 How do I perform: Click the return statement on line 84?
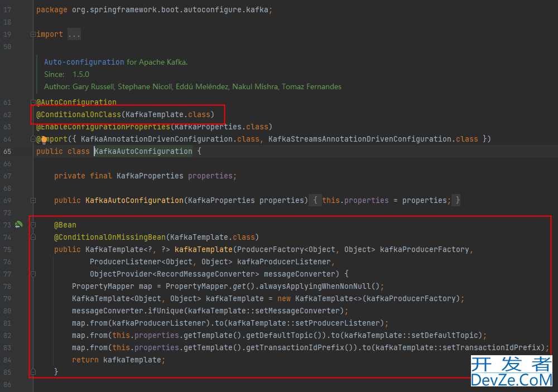[x=118, y=360]
